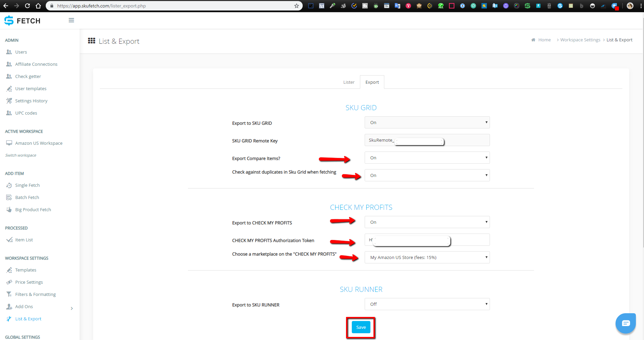
Task: Reload the page in the browser
Action: pyautogui.click(x=27, y=6)
